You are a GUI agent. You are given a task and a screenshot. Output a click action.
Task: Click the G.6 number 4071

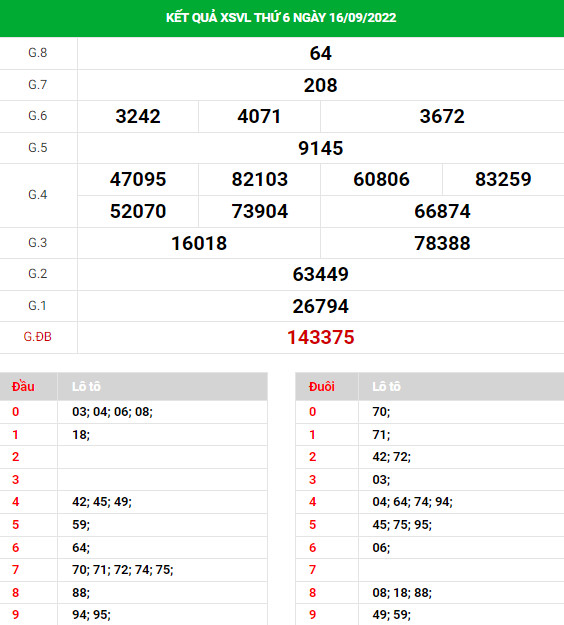(x=259, y=116)
